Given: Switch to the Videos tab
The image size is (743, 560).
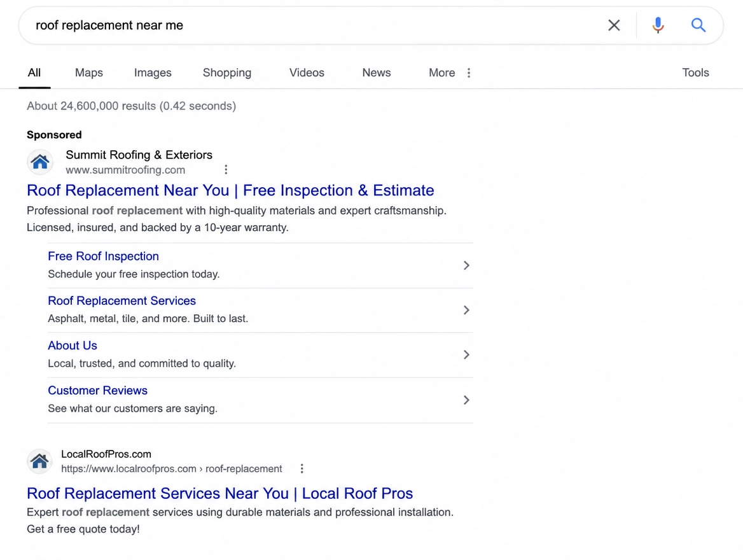Looking at the screenshot, I should [307, 73].
